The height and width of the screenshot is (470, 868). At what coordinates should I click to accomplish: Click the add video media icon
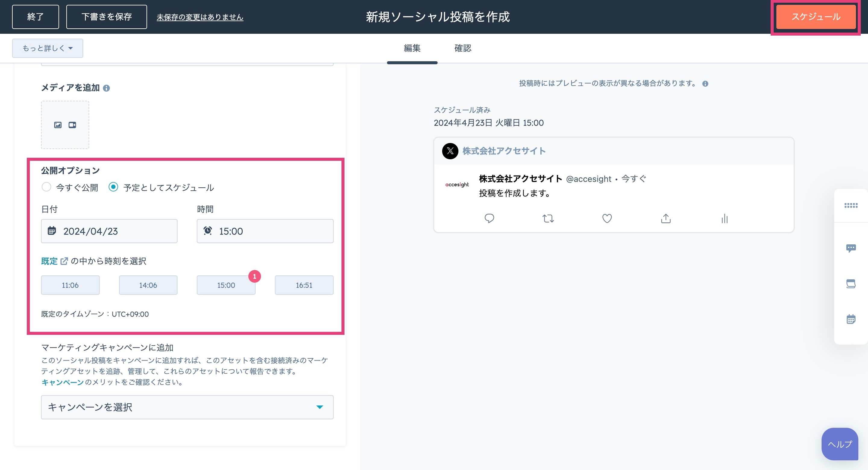coord(72,125)
